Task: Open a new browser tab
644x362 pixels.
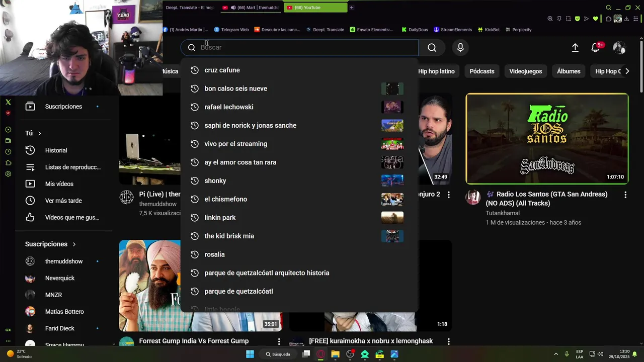Action: click(352, 8)
